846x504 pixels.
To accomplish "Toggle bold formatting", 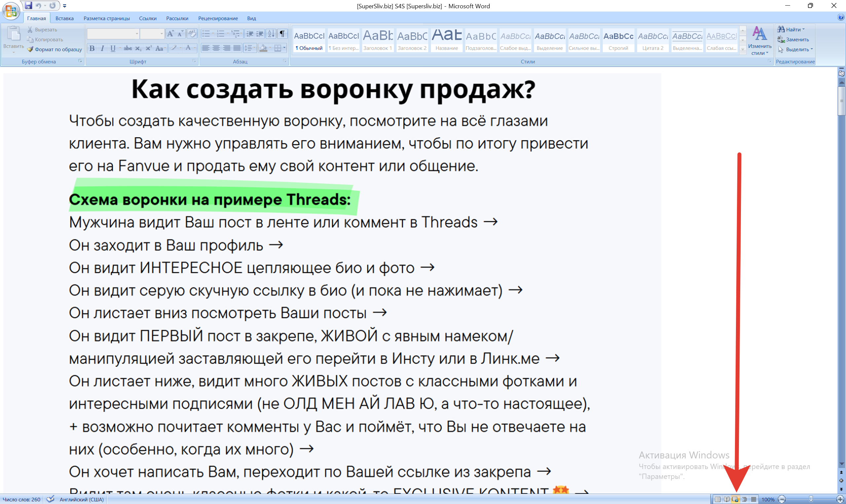I will (x=92, y=48).
